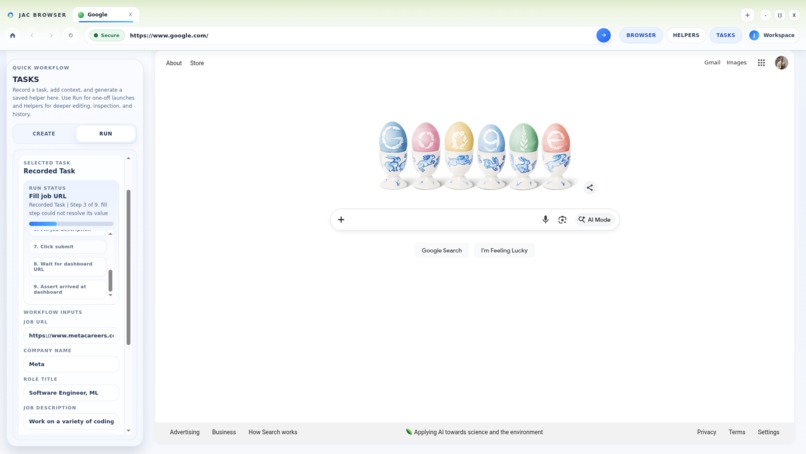Start voice search with the microphone
The height and width of the screenshot is (454, 806).
(x=545, y=220)
